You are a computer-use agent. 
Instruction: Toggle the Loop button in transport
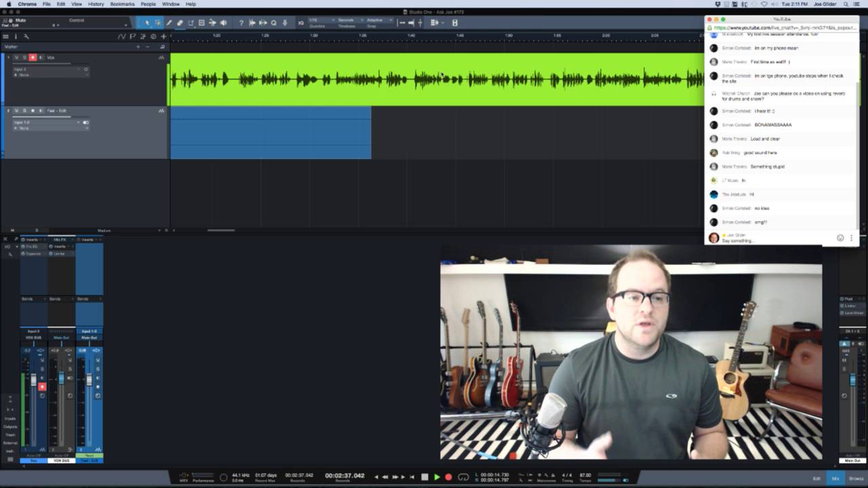tap(464, 477)
